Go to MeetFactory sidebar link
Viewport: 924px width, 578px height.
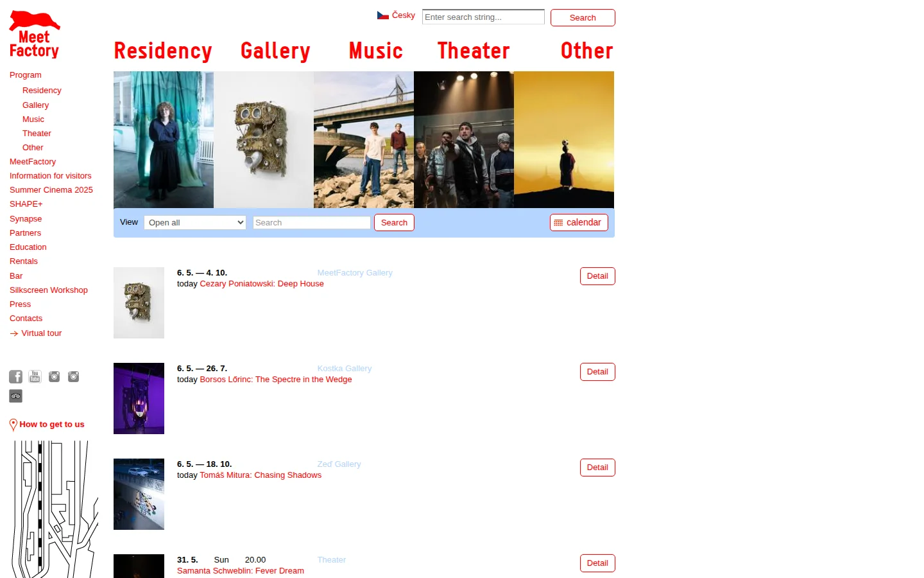tap(33, 162)
